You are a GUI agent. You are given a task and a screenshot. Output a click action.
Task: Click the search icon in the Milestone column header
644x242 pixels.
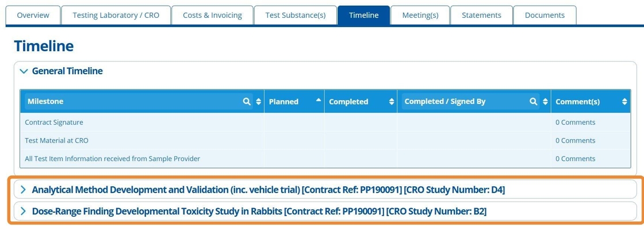click(x=247, y=102)
